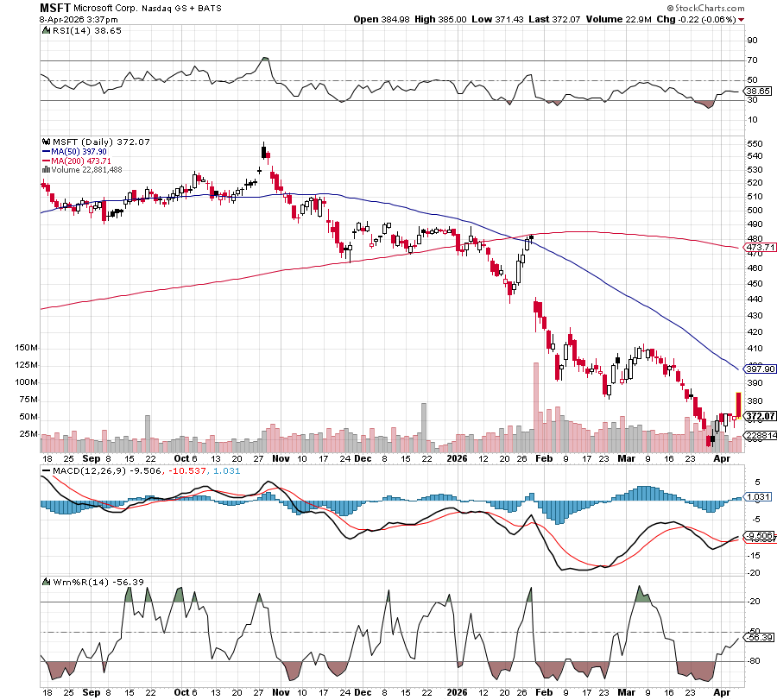The height and width of the screenshot is (700, 777).
Task: Click the blue MA(50) legend line marker
Action: coord(47,151)
